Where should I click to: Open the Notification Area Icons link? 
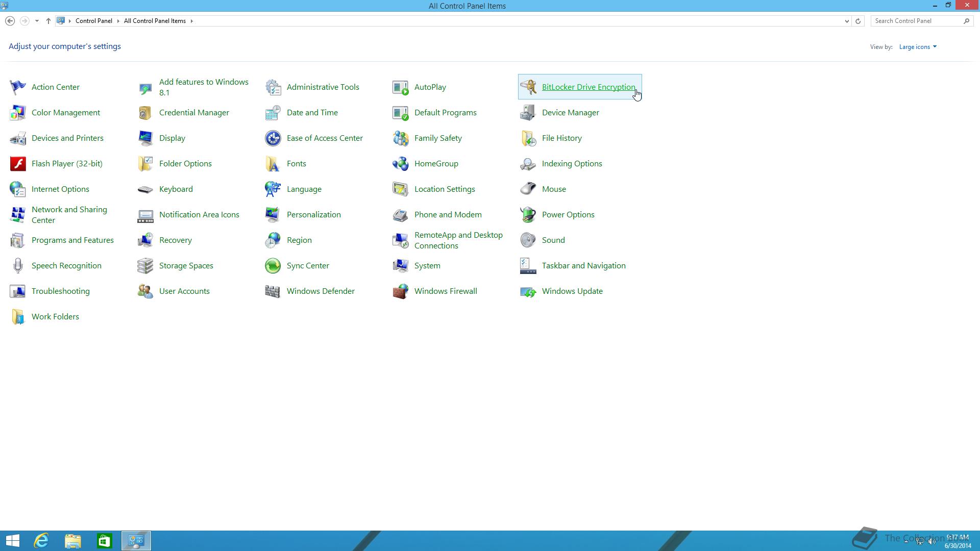[199, 215]
